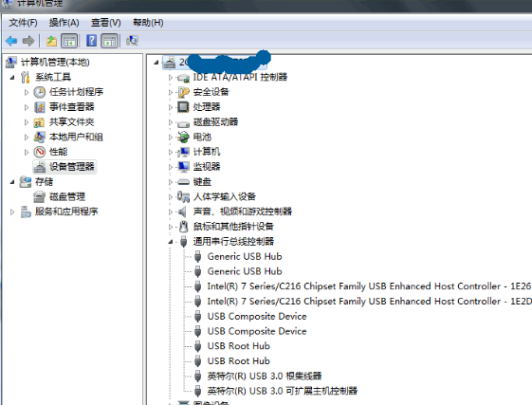Viewport: 532px width, 405px height.
Task: Click the Back arrow toolbar icon
Action: pyautogui.click(x=11, y=41)
